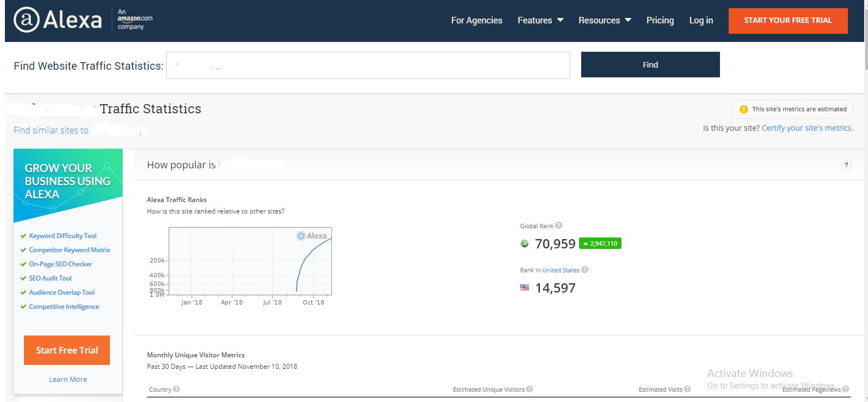Open the For Agencies page
This screenshot has height=402, width=868.
tap(476, 20)
